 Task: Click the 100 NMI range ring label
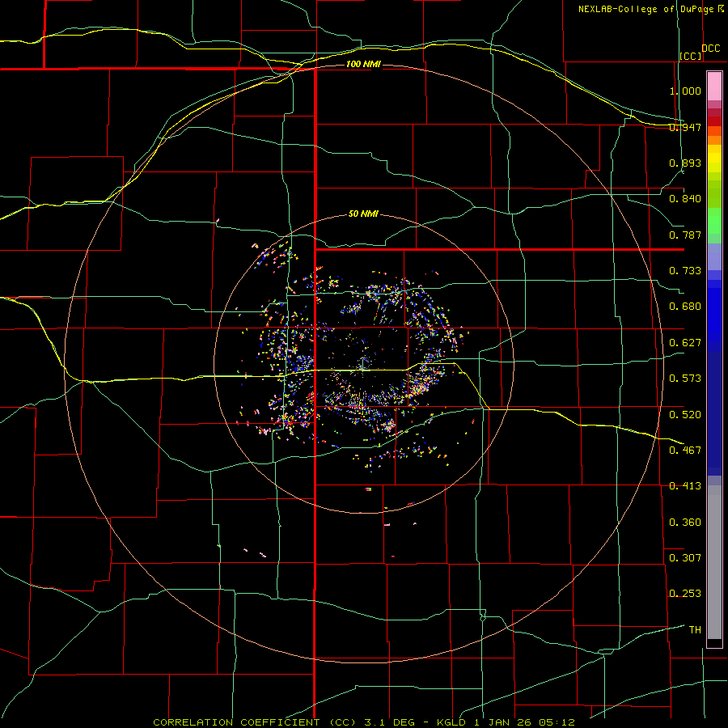click(363, 64)
